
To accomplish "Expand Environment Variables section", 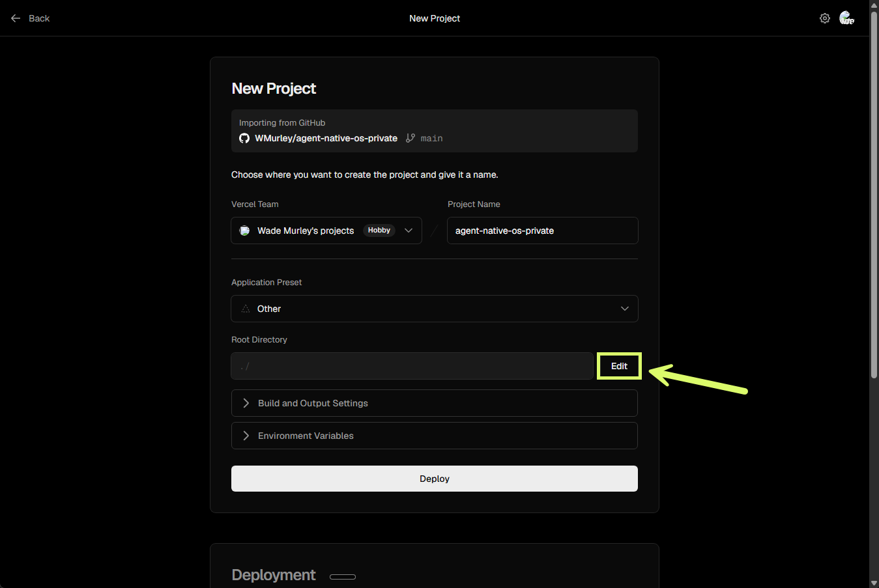I will point(435,436).
